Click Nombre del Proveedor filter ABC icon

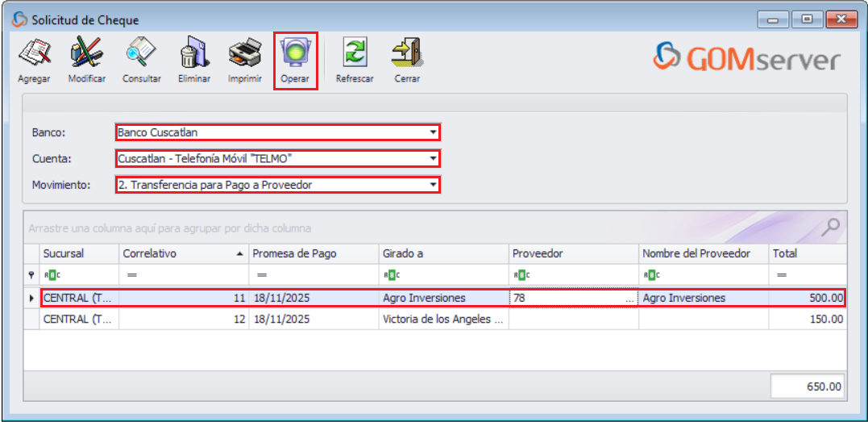pos(651,274)
